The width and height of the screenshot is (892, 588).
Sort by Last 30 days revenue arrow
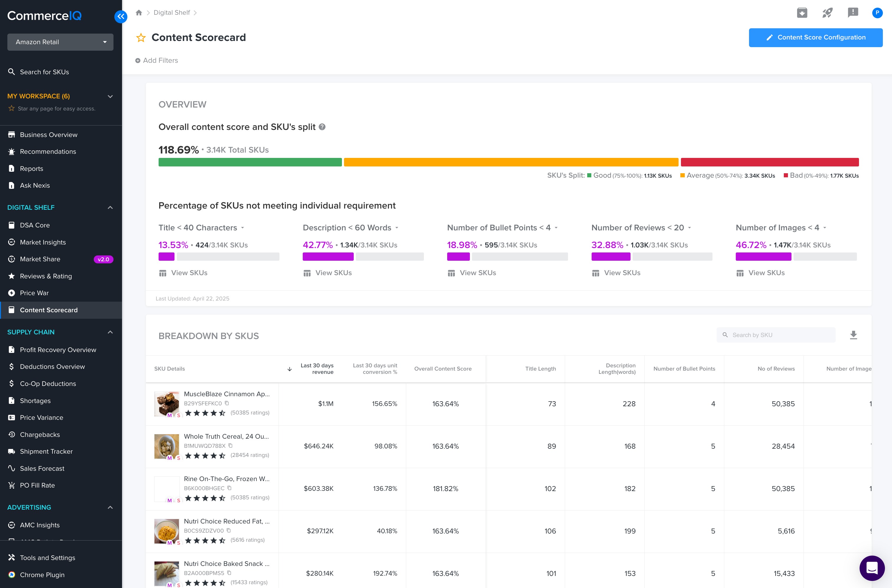click(x=289, y=369)
